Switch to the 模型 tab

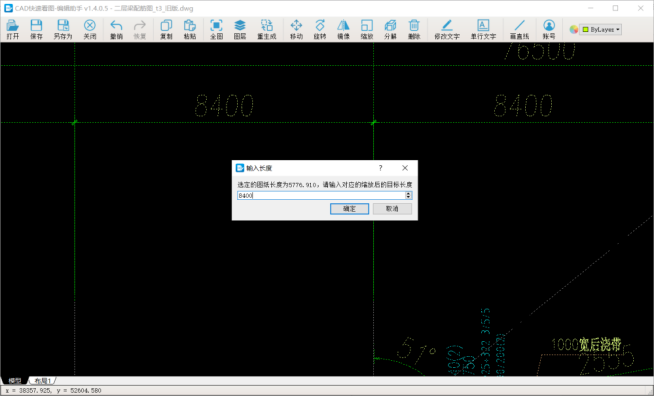[x=15, y=381]
